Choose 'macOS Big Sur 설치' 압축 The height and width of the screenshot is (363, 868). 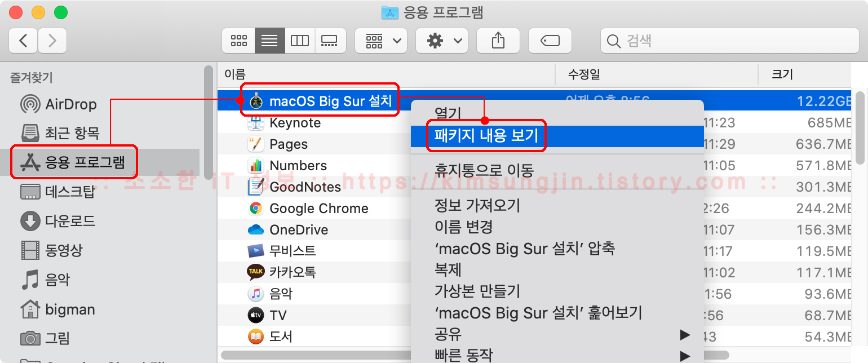coord(557,248)
